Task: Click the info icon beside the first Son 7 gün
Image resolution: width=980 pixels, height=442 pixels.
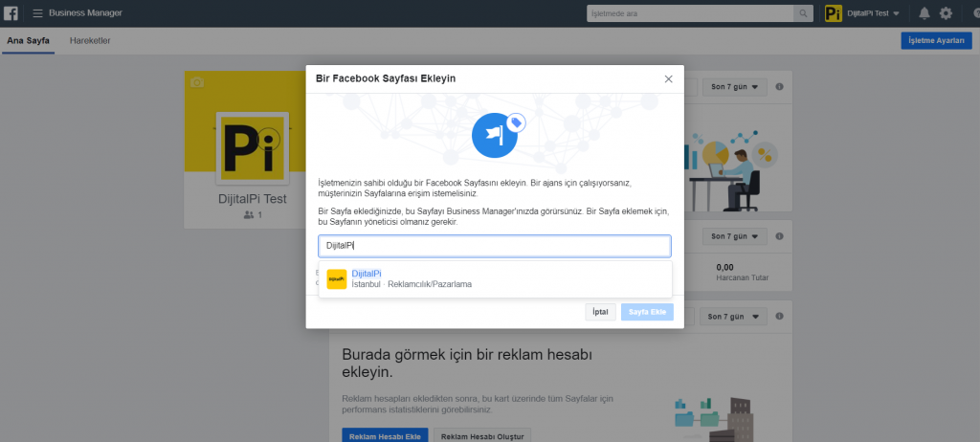Action: pos(779,87)
